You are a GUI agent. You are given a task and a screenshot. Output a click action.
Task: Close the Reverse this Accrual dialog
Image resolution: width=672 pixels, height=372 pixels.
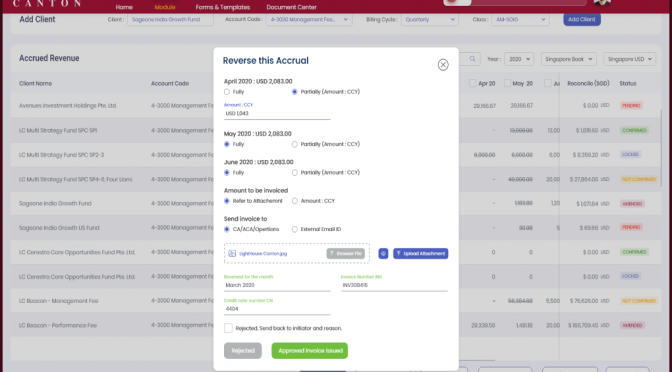[x=443, y=65]
